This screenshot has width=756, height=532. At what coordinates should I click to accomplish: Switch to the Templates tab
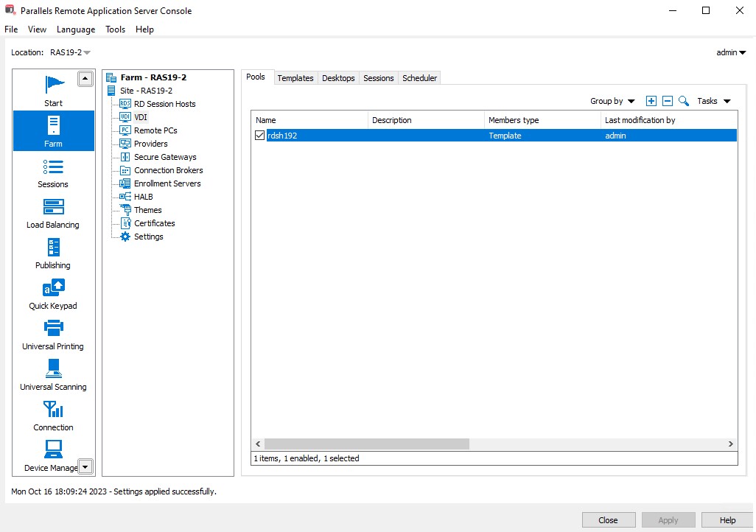[295, 77]
